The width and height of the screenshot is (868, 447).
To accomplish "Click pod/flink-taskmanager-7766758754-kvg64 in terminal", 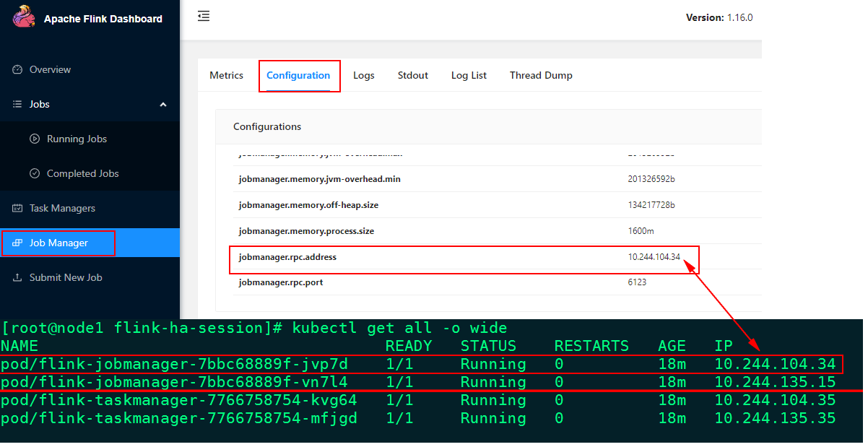I will pos(178,400).
